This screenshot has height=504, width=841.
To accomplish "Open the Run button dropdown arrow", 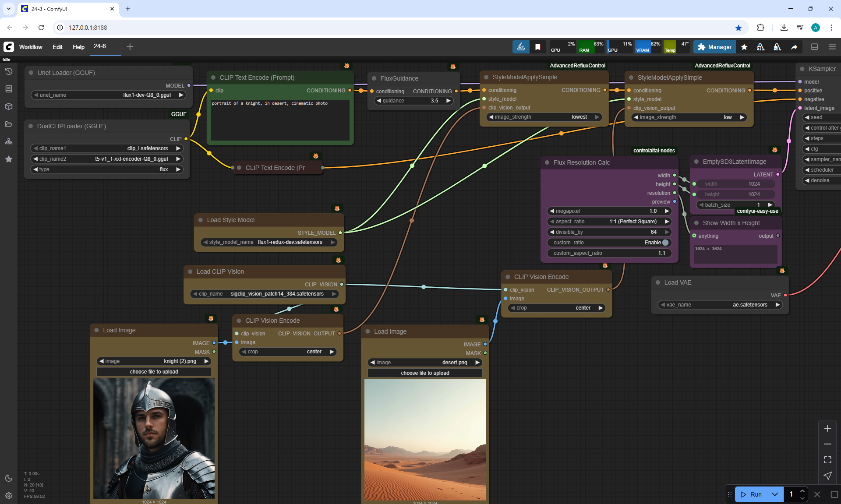I will pyautogui.click(x=775, y=494).
